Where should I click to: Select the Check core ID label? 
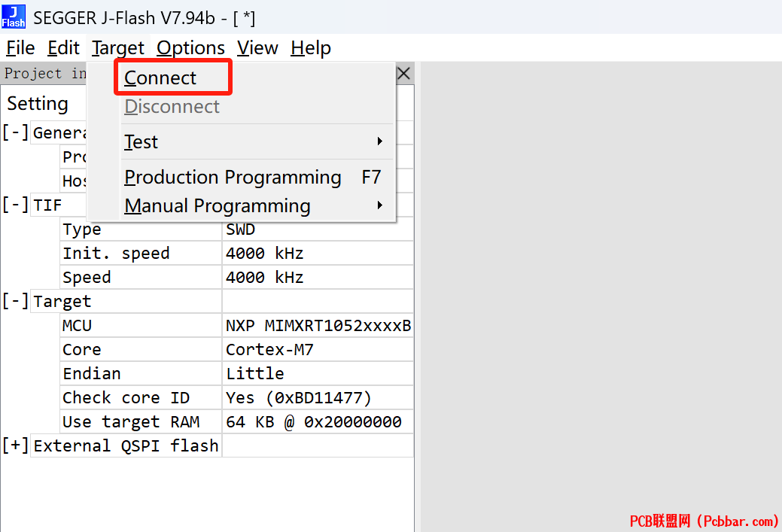(x=126, y=398)
